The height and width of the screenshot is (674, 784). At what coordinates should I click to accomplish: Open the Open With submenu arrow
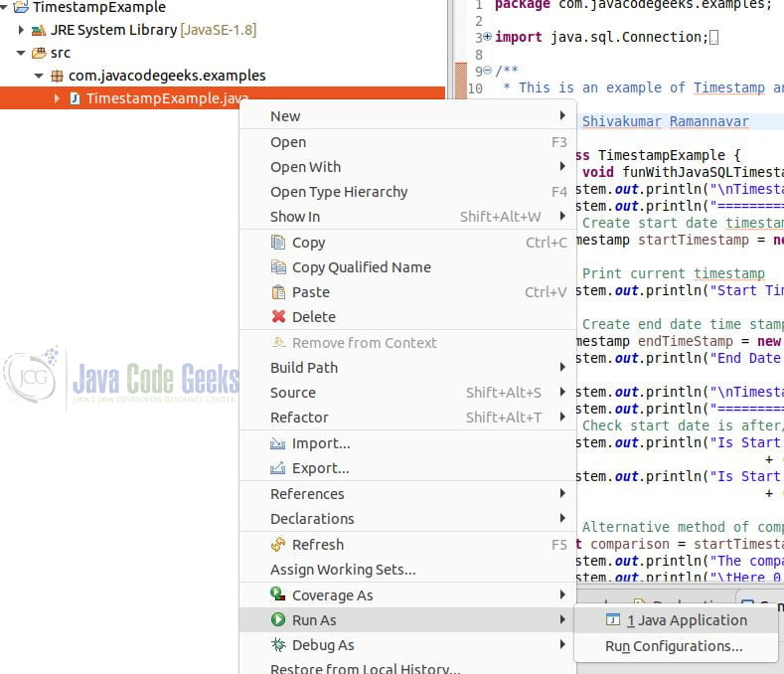[x=563, y=166]
